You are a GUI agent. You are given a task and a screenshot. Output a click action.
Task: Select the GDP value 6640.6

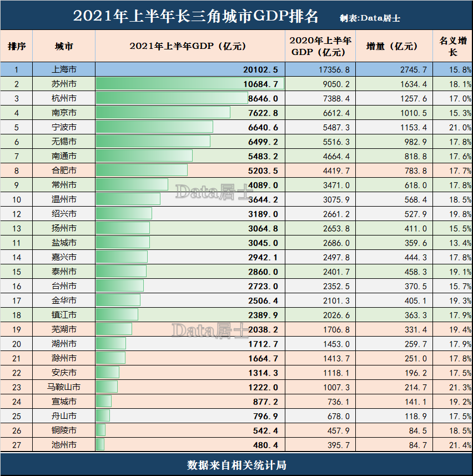263,128
